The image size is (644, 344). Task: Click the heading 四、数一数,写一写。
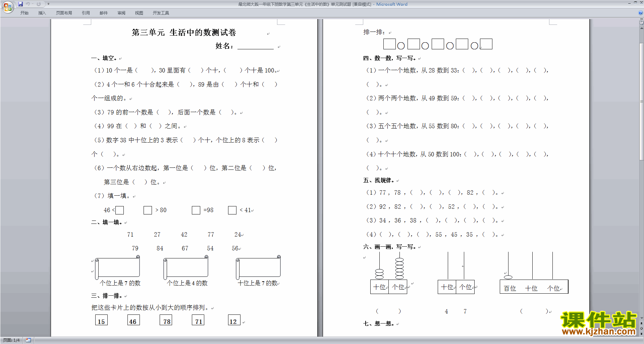click(390, 58)
